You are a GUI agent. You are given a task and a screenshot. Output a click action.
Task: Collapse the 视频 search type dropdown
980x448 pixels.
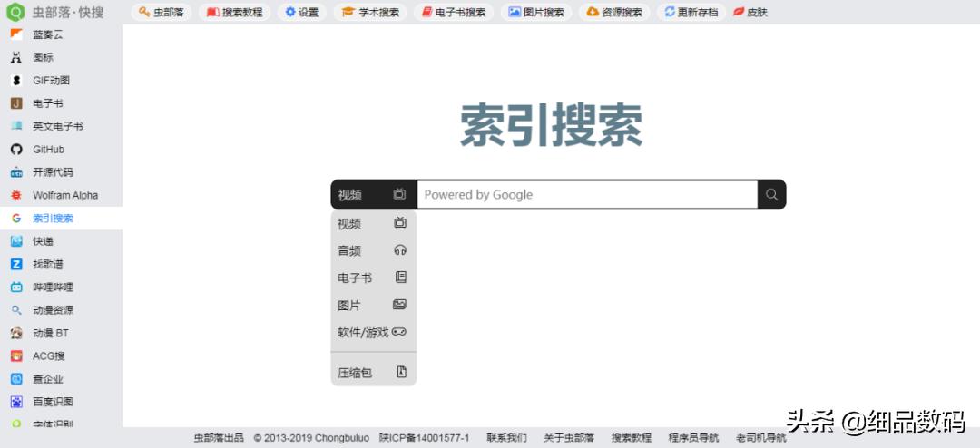pos(373,194)
